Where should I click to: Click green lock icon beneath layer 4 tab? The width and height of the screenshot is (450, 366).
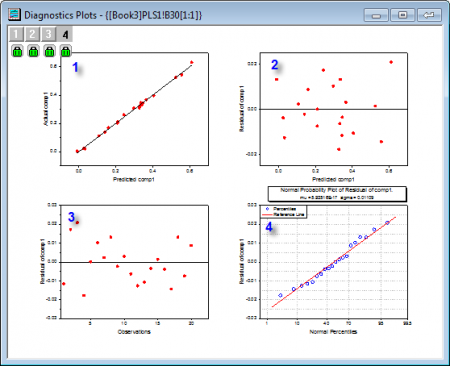tap(66, 51)
